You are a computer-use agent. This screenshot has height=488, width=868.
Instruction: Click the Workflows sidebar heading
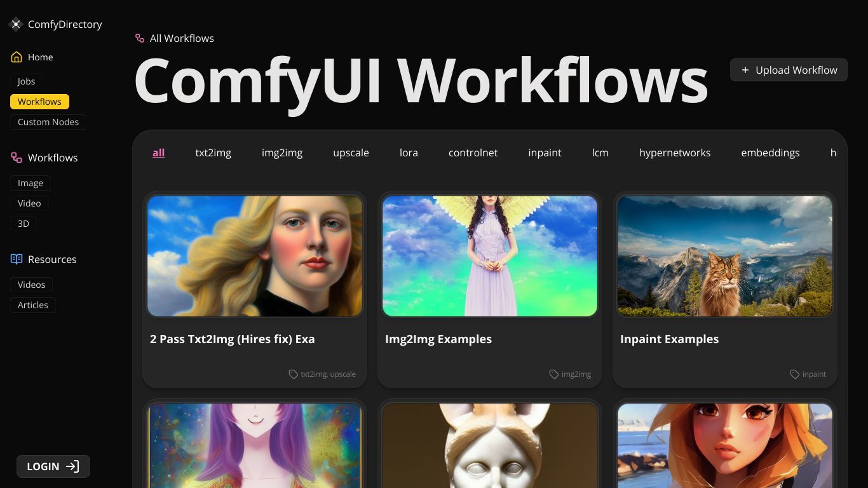pyautogui.click(x=53, y=158)
